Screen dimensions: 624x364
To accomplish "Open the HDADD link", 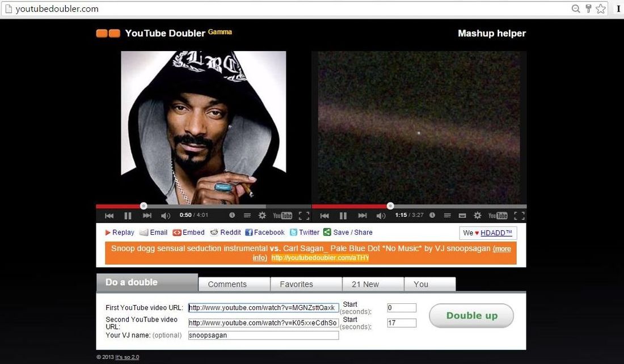I will pyautogui.click(x=496, y=232).
